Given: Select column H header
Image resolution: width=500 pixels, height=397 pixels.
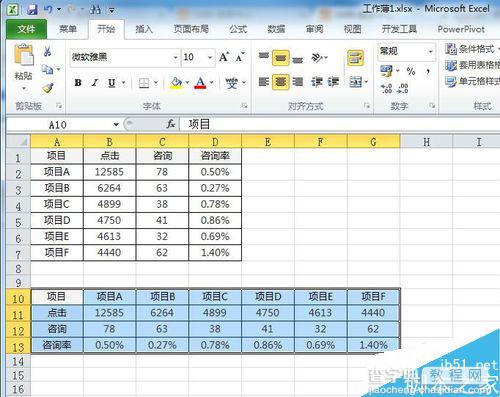Looking at the screenshot, I should point(426,142).
